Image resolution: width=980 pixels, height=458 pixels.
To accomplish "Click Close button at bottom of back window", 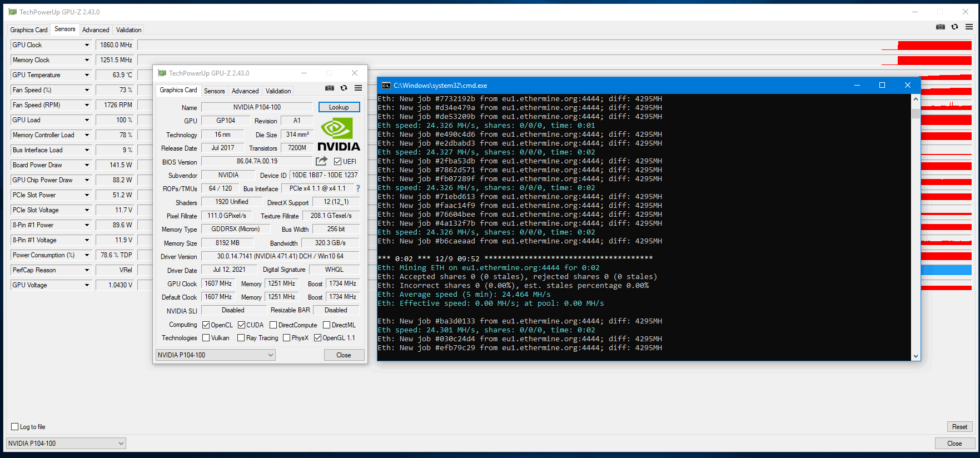I will tap(955, 443).
